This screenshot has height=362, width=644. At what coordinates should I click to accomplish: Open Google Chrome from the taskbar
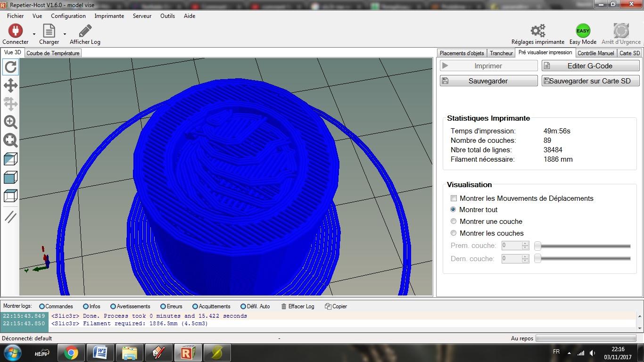[x=71, y=353]
